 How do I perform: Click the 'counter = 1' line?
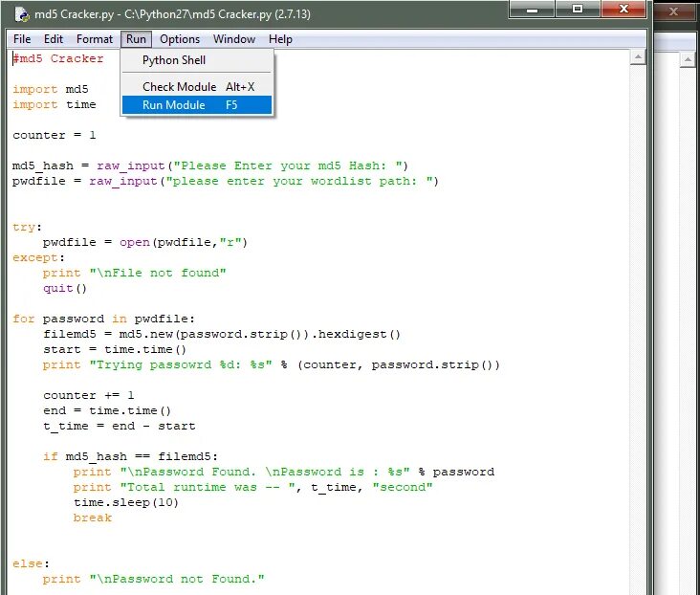click(x=54, y=135)
